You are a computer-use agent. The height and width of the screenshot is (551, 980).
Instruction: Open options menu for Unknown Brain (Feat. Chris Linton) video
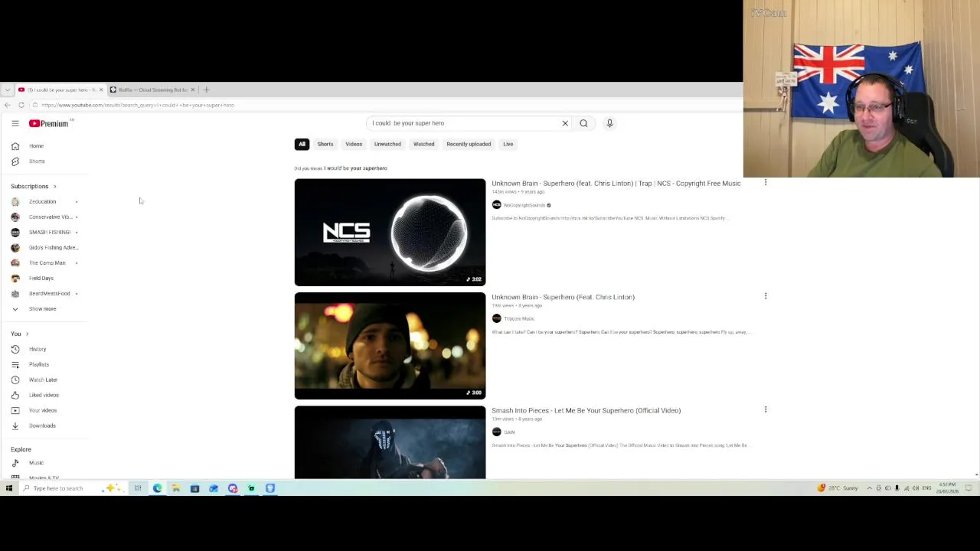coord(765,296)
